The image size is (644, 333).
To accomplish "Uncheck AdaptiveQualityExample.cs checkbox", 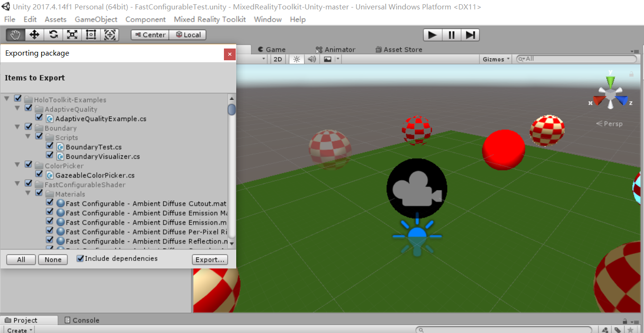I will tap(39, 117).
